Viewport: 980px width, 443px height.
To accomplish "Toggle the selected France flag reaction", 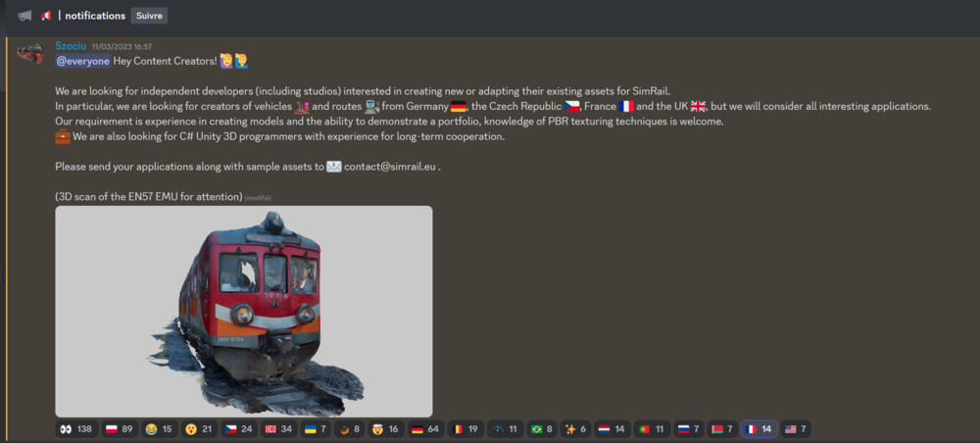I will tap(759, 429).
